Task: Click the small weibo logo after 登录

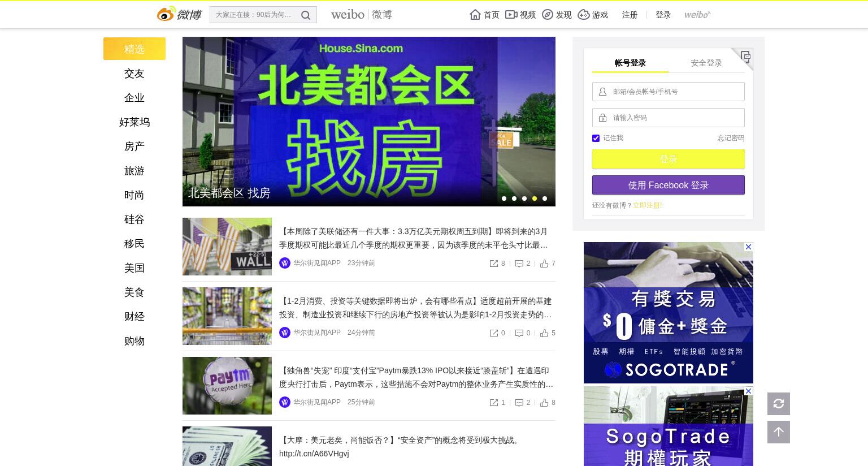Action: pos(697,15)
